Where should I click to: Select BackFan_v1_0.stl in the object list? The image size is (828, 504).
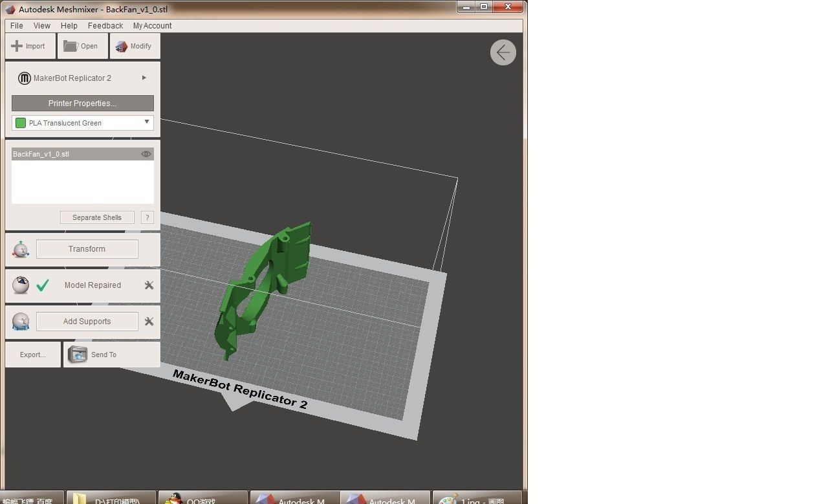tap(82, 154)
